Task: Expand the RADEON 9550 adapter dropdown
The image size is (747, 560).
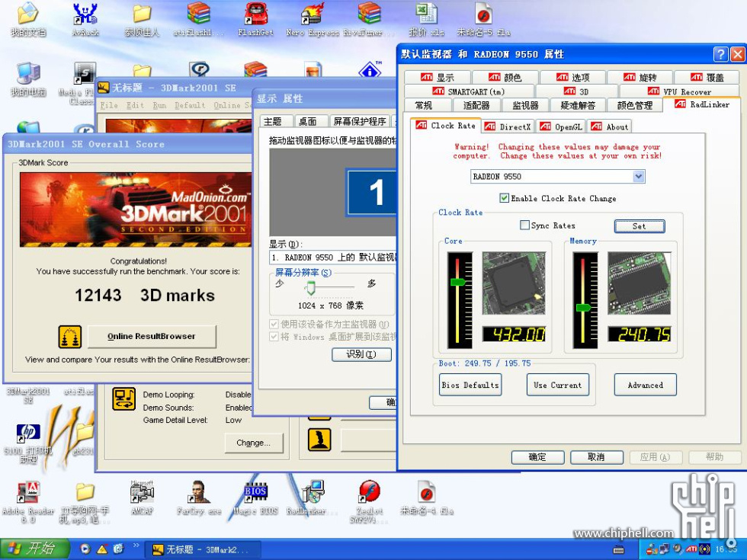Action: click(639, 177)
